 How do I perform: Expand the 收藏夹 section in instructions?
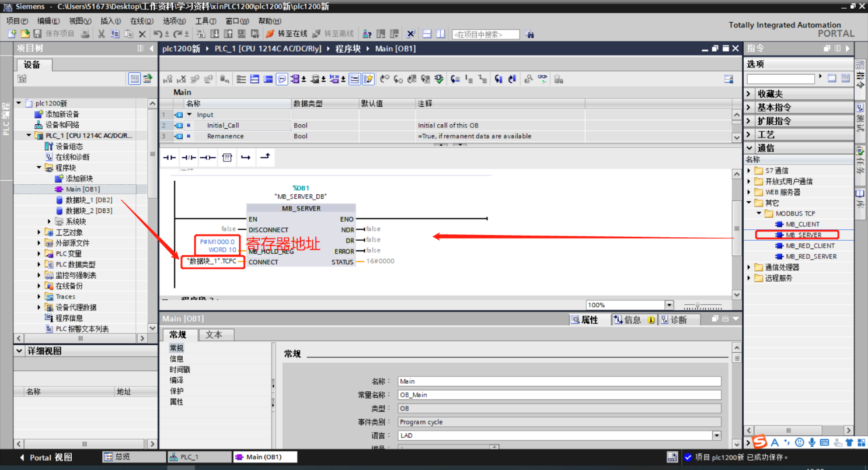[750, 94]
